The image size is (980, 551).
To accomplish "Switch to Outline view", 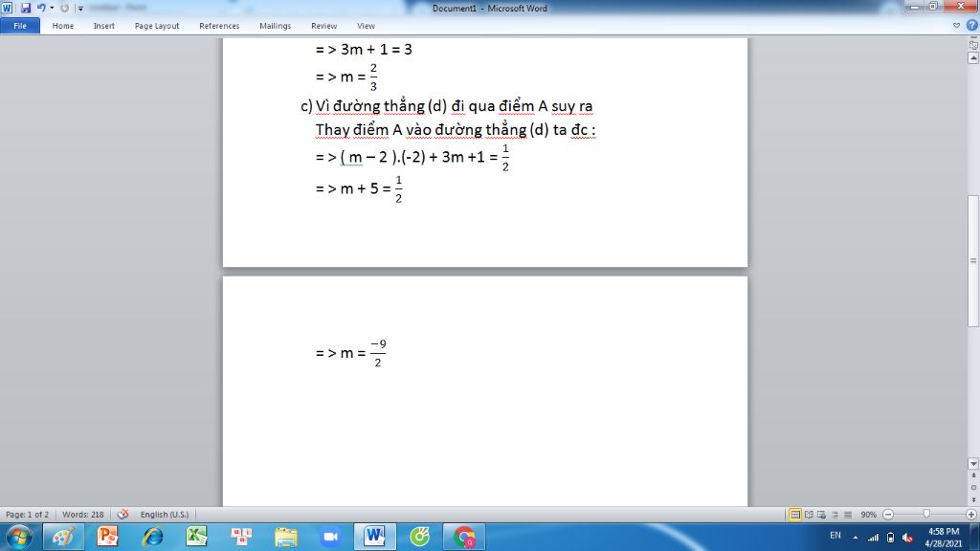I will [835, 515].
